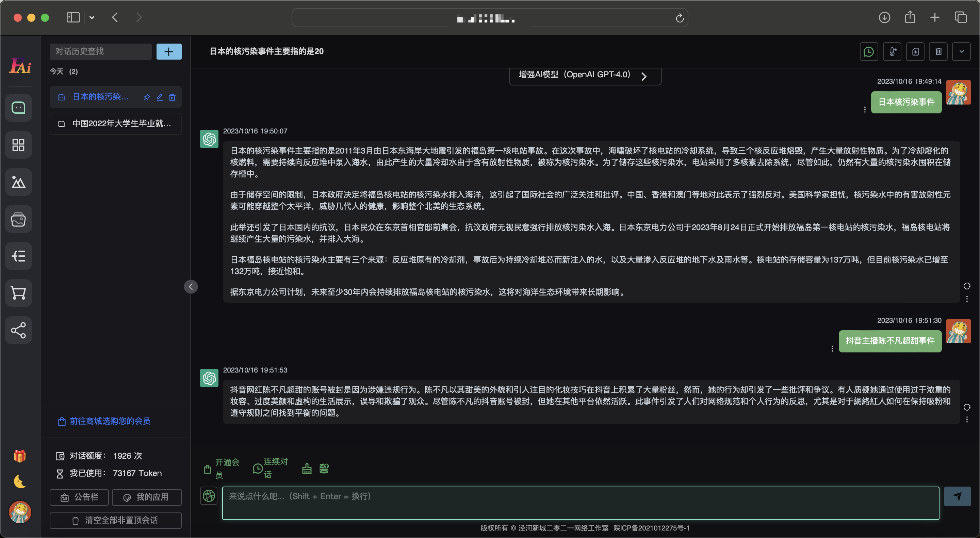
Task: Toggle dark mode with the moon icon
Action: click(19, 481)
